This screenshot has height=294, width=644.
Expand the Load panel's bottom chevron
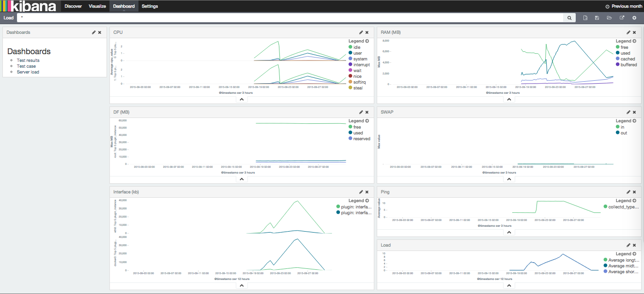508,285
